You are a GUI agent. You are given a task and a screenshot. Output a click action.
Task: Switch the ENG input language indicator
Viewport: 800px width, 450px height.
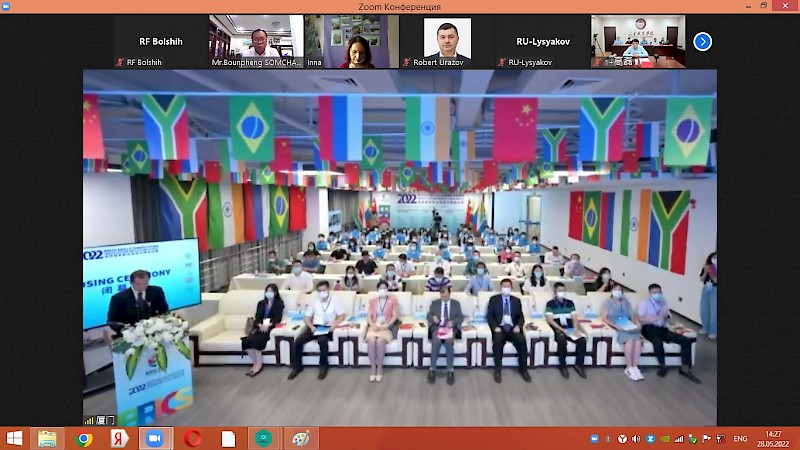pos(740,439)
